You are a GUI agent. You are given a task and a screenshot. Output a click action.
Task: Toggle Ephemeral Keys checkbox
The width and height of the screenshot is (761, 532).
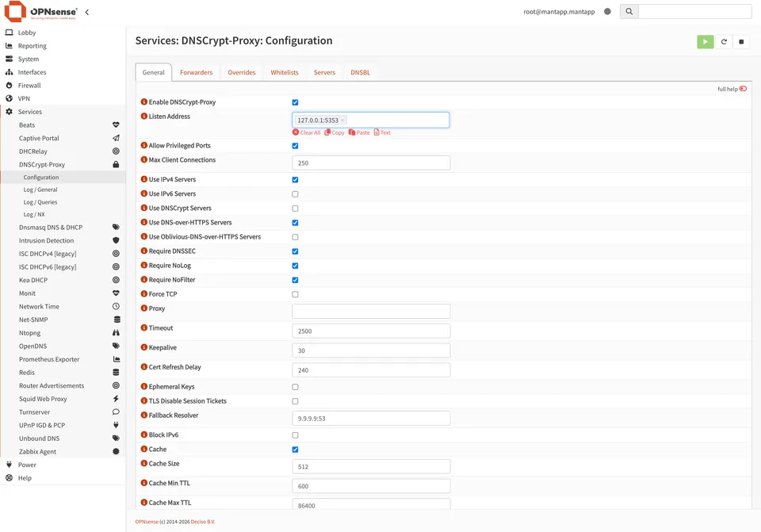295,387
